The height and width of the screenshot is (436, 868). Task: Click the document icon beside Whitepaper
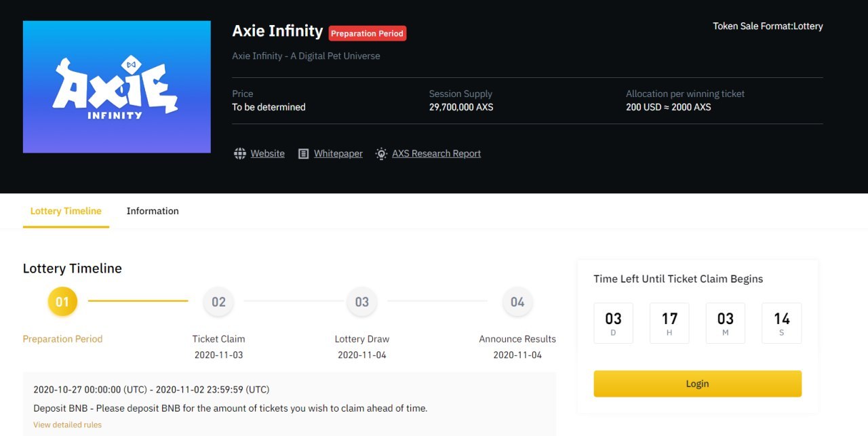304,153
